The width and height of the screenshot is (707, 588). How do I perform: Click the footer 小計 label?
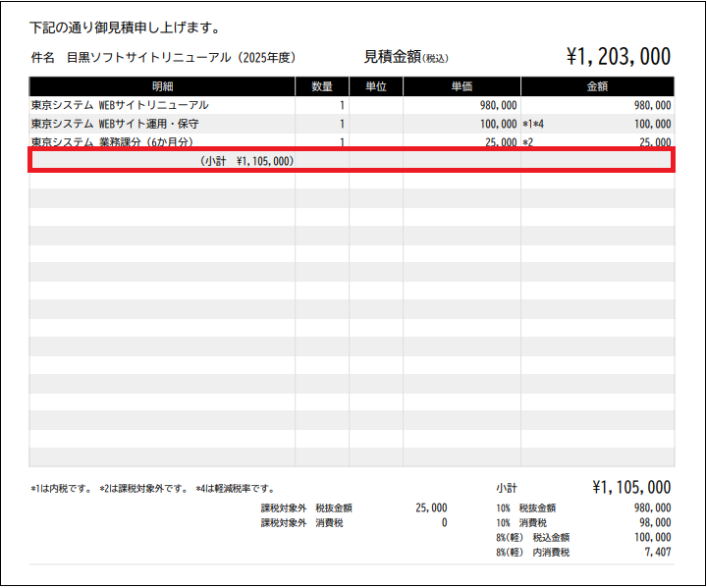tap(507, 488)
